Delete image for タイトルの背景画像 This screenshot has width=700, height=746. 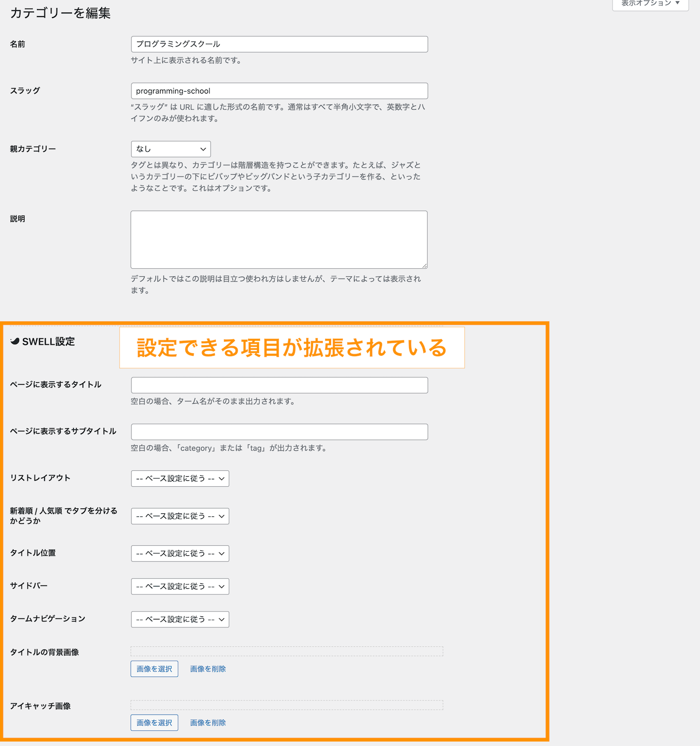(208, 669)
